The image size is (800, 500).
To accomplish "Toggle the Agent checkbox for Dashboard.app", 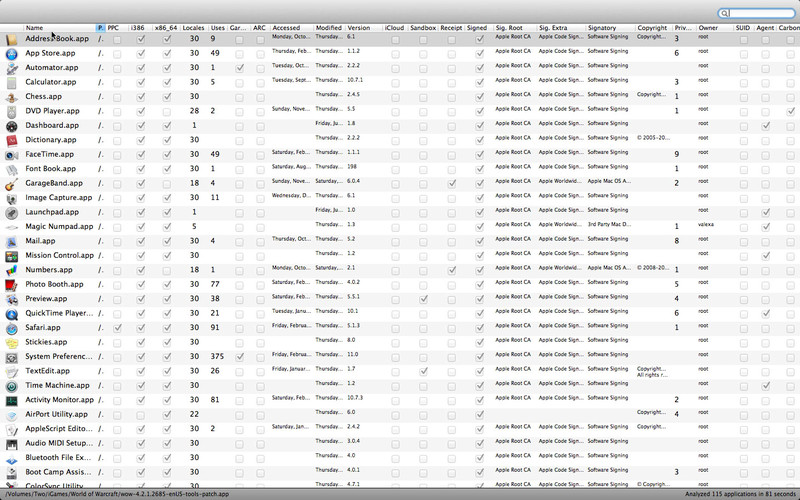I will pyautogui.click(x=765, y=126).
